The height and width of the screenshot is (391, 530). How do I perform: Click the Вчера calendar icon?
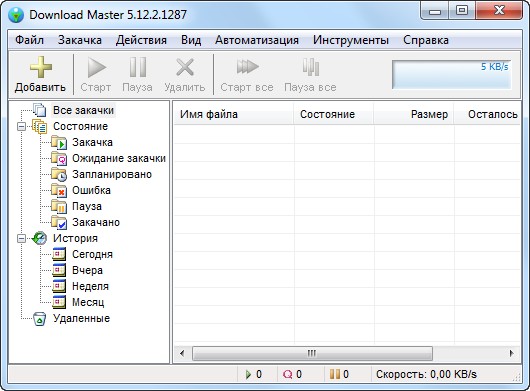[x=59, y=270]
